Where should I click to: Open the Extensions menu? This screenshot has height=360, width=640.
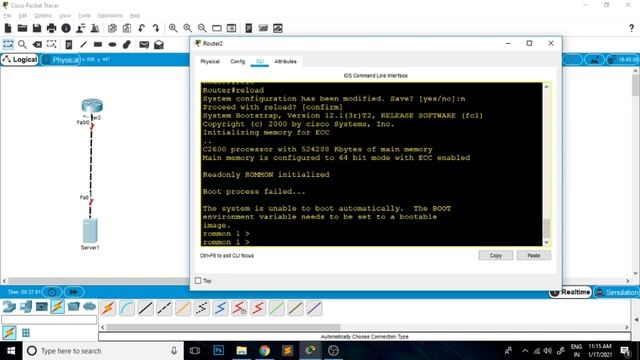coord(110,16)
